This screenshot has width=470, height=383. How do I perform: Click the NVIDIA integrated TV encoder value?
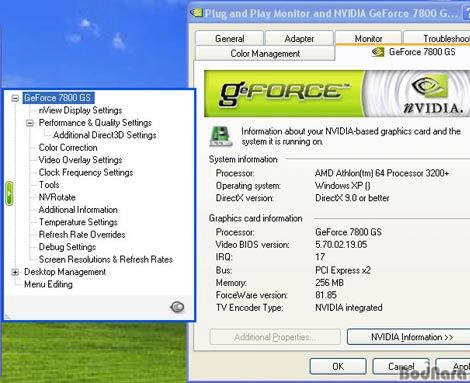click(349, 307)
